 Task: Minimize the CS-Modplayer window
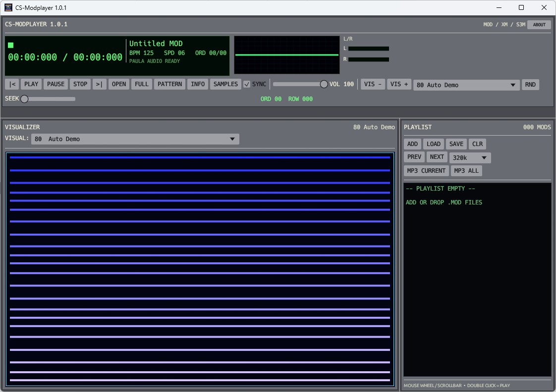point(499,7)
